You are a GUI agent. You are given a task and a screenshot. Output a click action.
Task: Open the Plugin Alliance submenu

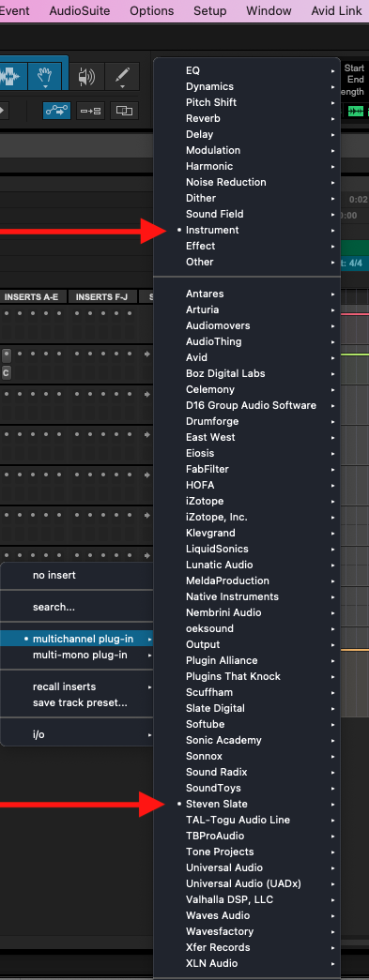(x=247, y=660)
